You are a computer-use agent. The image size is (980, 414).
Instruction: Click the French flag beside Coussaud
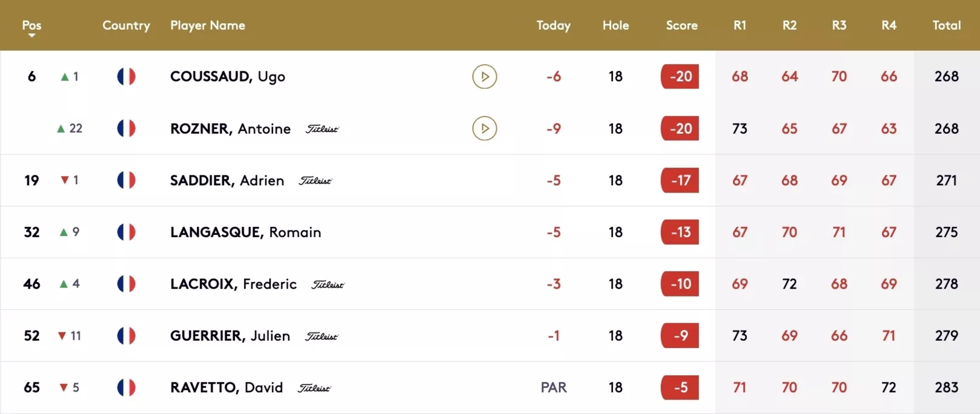click(x=126, y=76)
